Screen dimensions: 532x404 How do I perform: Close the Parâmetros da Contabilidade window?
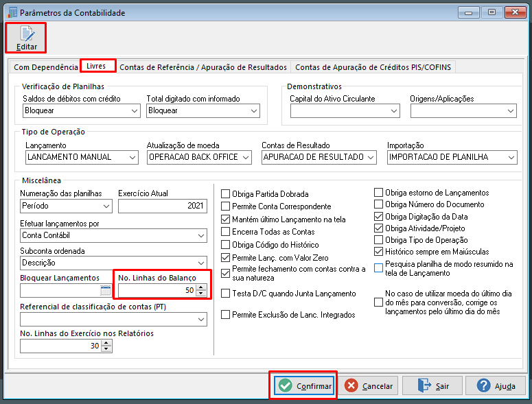[x=515, y=12]
